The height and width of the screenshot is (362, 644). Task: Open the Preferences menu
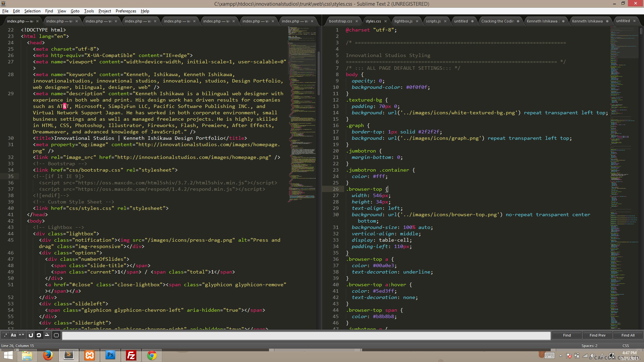[x=126, y=11]
